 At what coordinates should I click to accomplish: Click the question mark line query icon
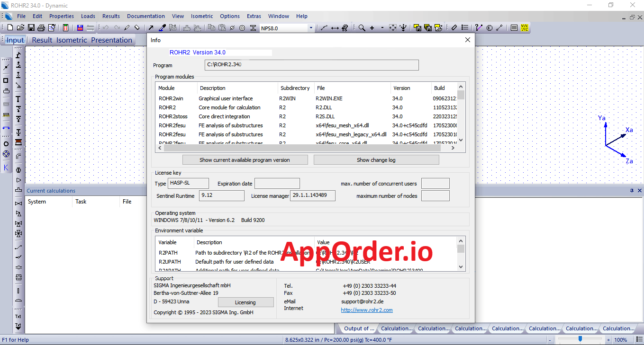(x=479, y=28)
